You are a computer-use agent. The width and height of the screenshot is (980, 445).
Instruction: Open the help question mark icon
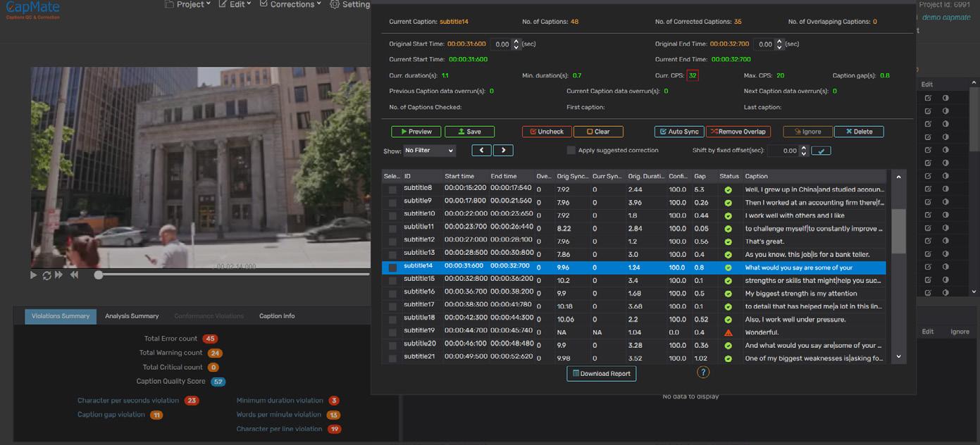702,372
